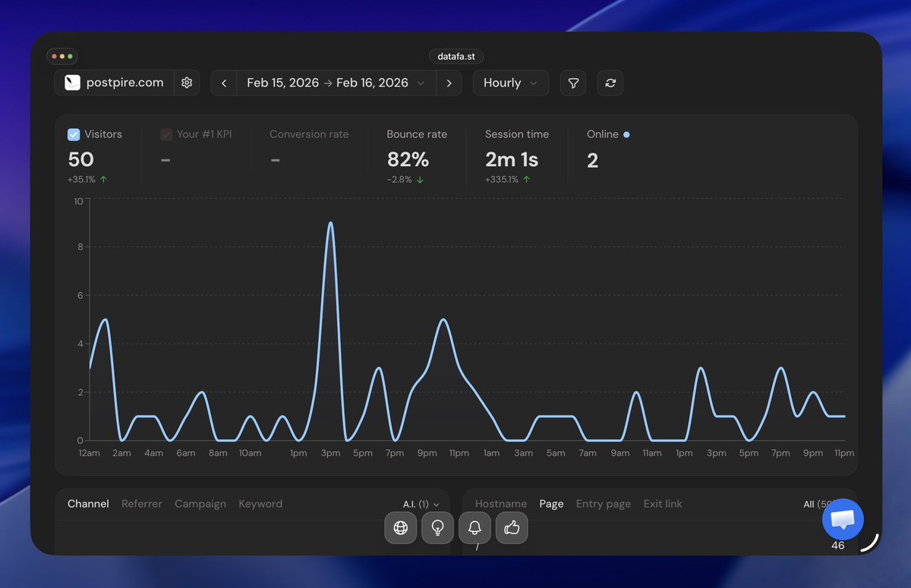Click the datafa.st title label
This screenshot has width=911, height=588.
pos(456,56)
